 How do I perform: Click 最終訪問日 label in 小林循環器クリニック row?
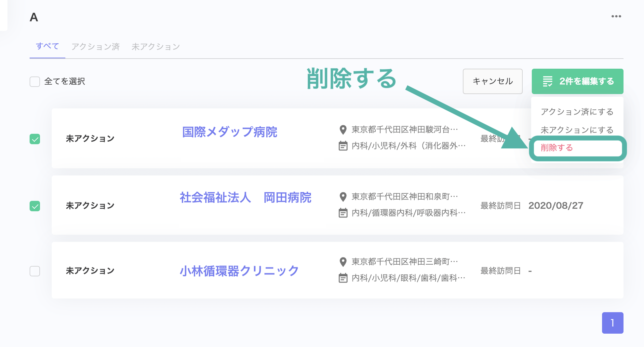click(x=501, y=271)
